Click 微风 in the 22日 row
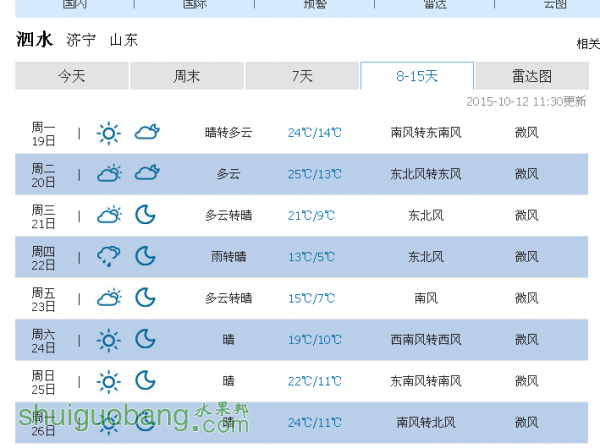This screenshot has height=448, width=600. click(527, 257)
